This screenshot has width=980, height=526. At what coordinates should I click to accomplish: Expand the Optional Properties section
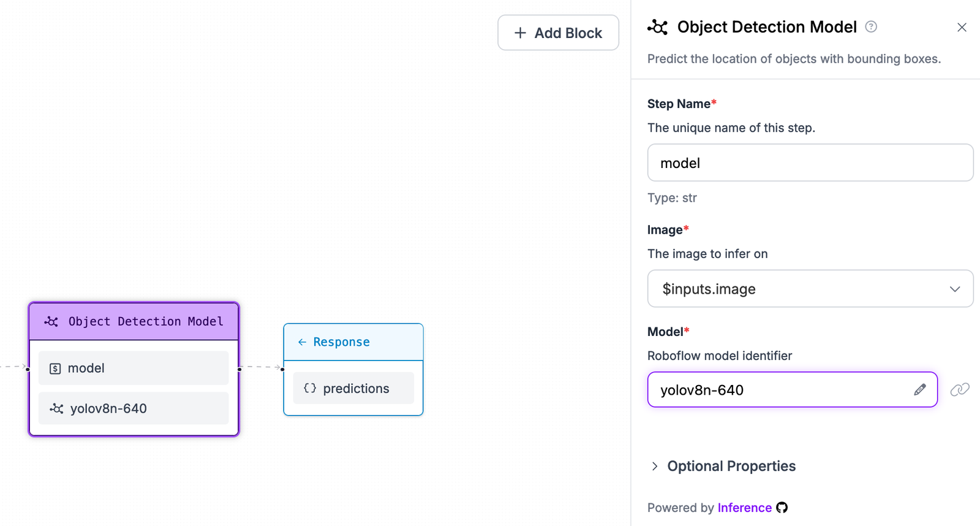(x=722, y=466)
